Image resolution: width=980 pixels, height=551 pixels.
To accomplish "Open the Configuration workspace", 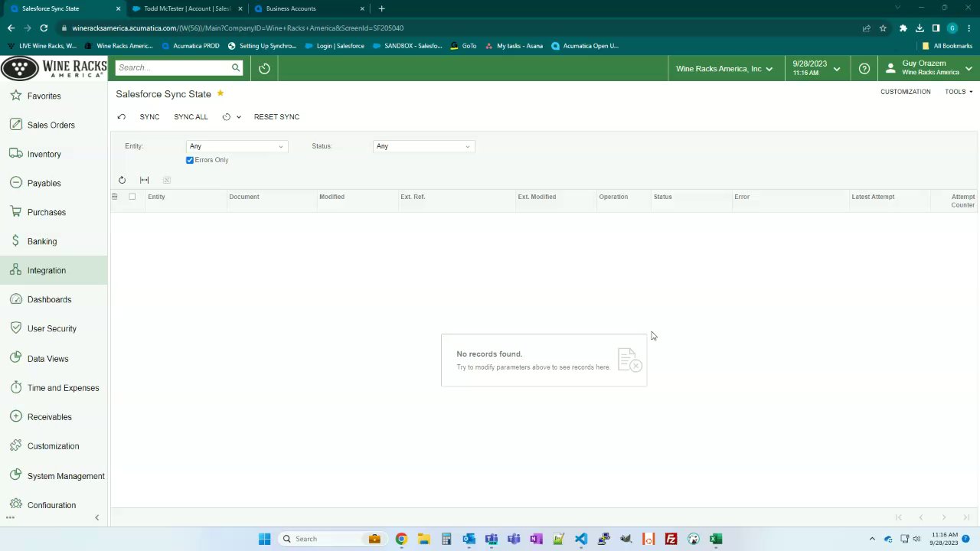I will 54,505.
